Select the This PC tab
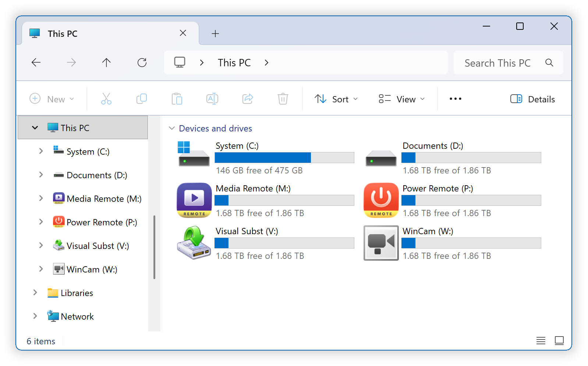 (x=110, y=34)
